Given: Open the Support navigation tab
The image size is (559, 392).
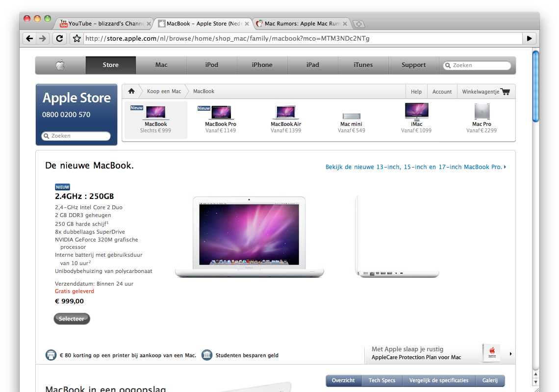Looking at the screenshot, I should point(413,65).
